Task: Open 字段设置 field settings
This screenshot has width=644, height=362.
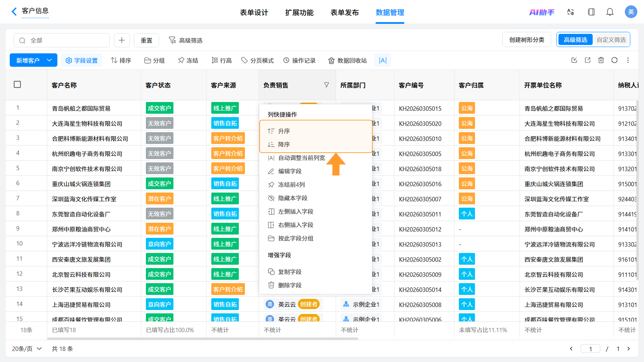Action: (x=81, y=60)
